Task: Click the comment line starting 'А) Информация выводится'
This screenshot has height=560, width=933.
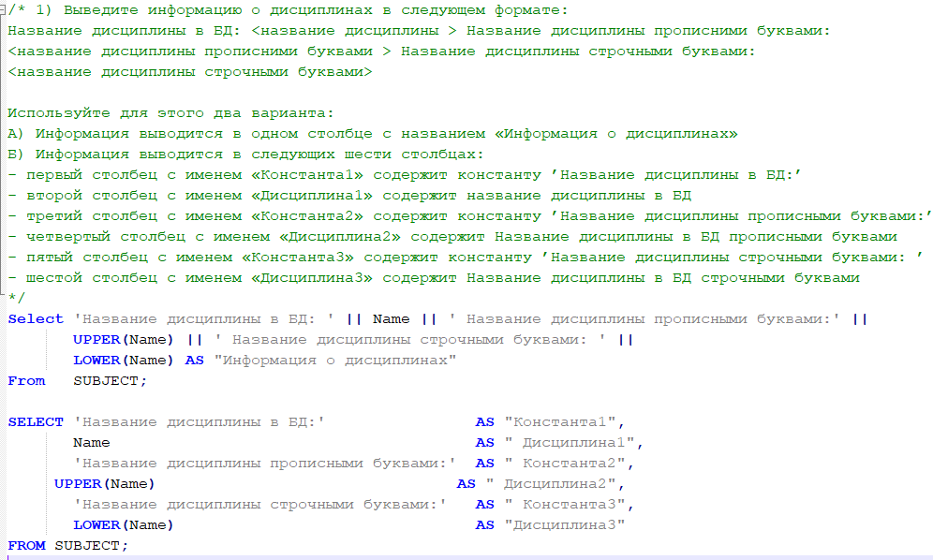Action: [x=373, y=134]
